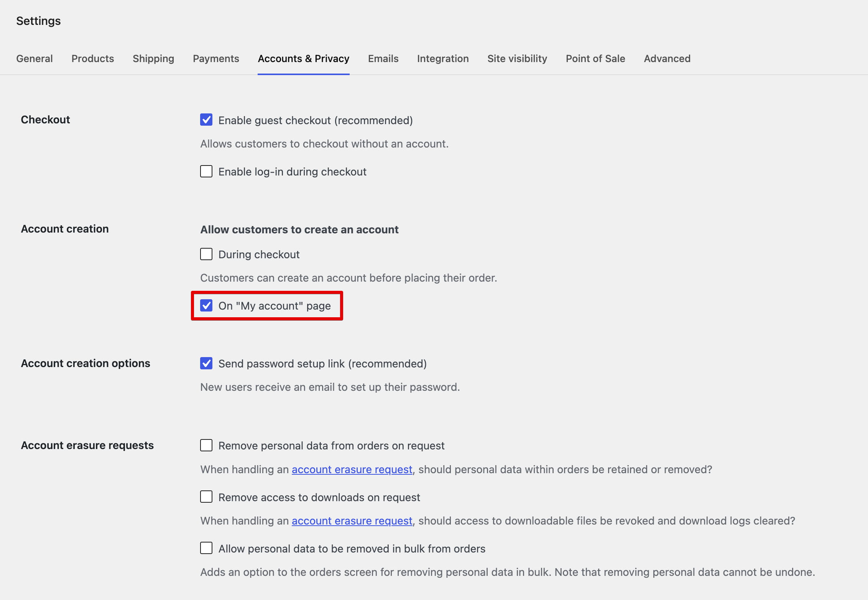Open the Site visibility tab

tap(517, 59)
